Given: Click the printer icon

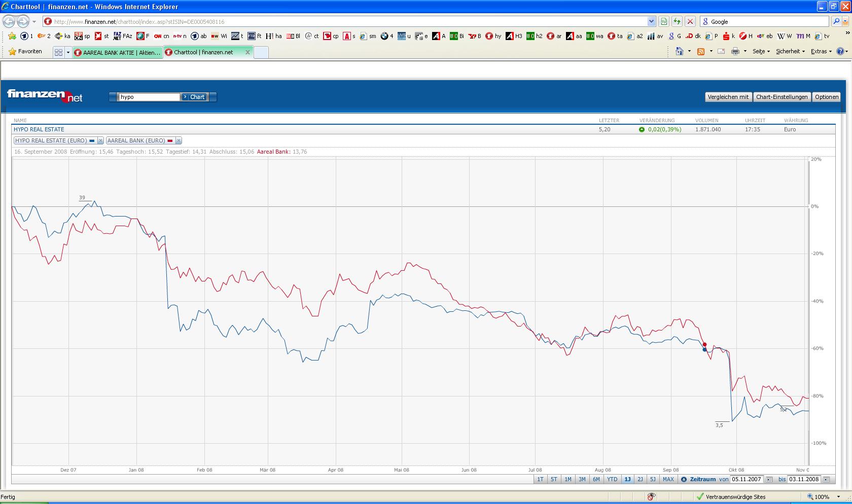Looking at the screenshot, I should click(735, 52).
